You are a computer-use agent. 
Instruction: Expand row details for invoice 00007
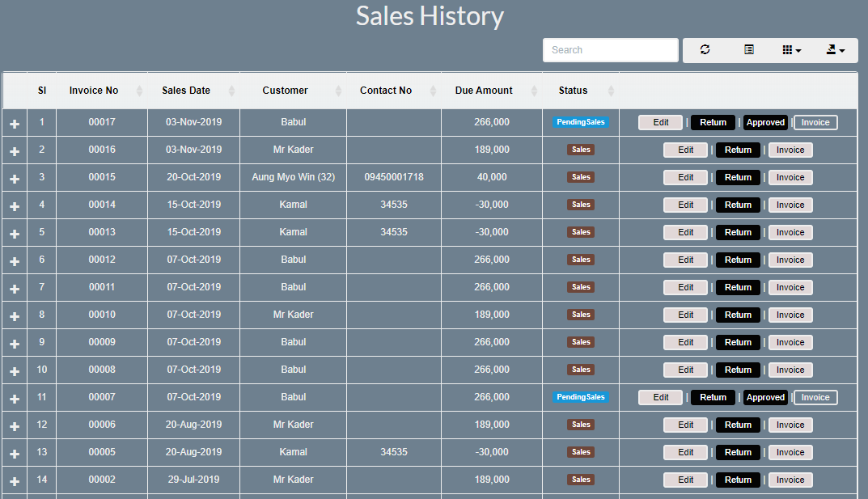(x=14, y=397)
